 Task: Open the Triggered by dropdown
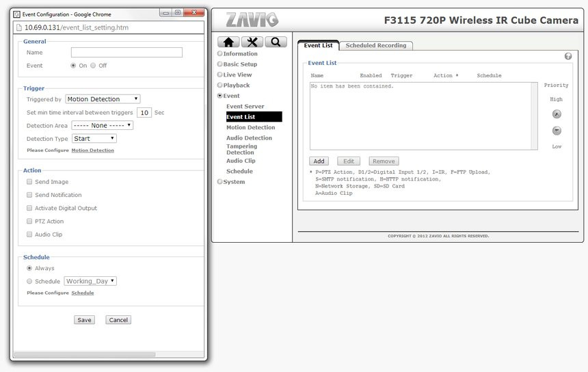(103, 99)
